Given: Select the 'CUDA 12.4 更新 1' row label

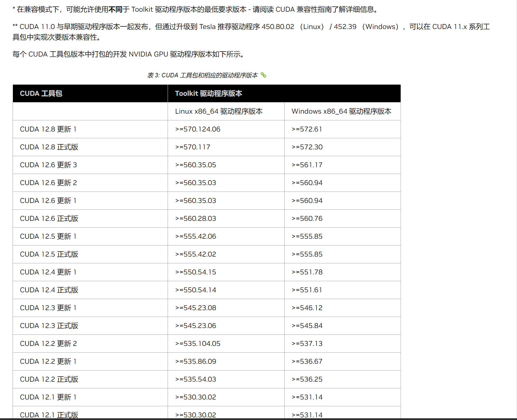Looking at the screenshot, I should [48, 272].
